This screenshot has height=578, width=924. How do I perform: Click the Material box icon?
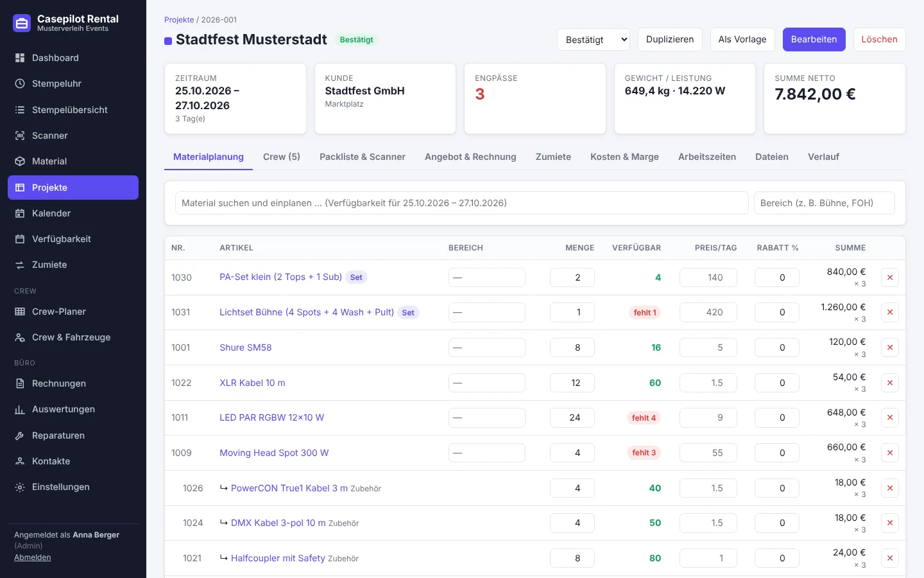tap(20, 161)
